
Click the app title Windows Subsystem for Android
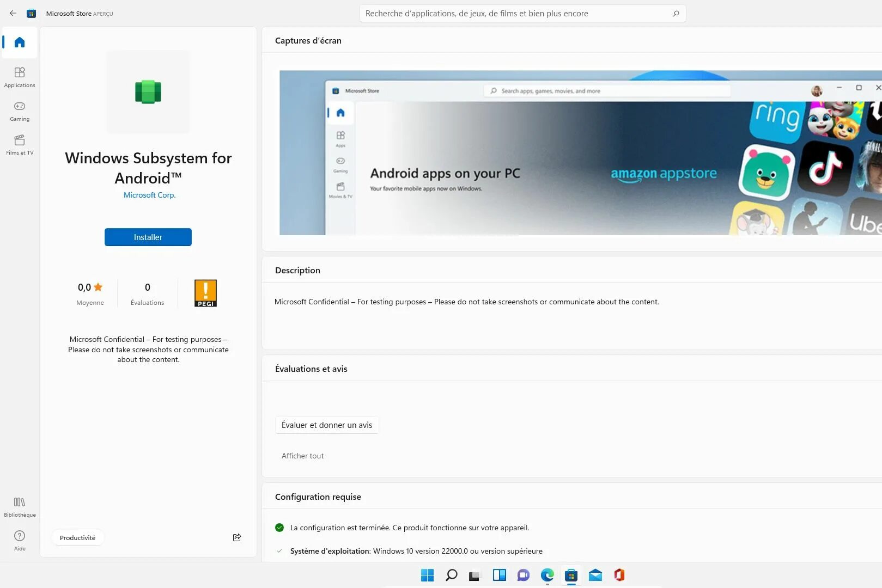coord(148,168)
